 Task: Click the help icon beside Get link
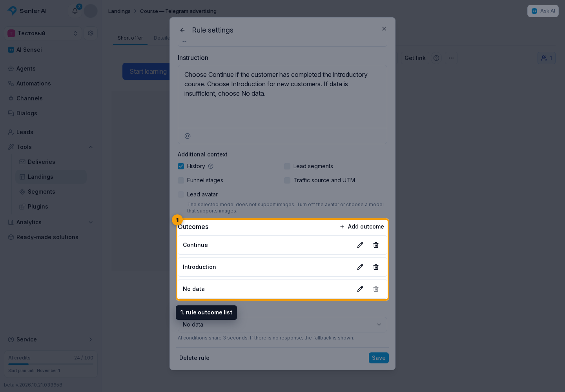pos(436,58)
